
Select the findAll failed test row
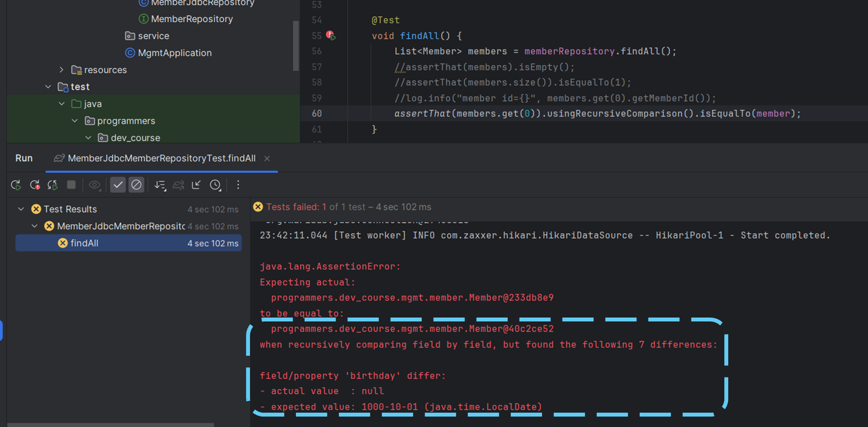click(x=128, y=243)
